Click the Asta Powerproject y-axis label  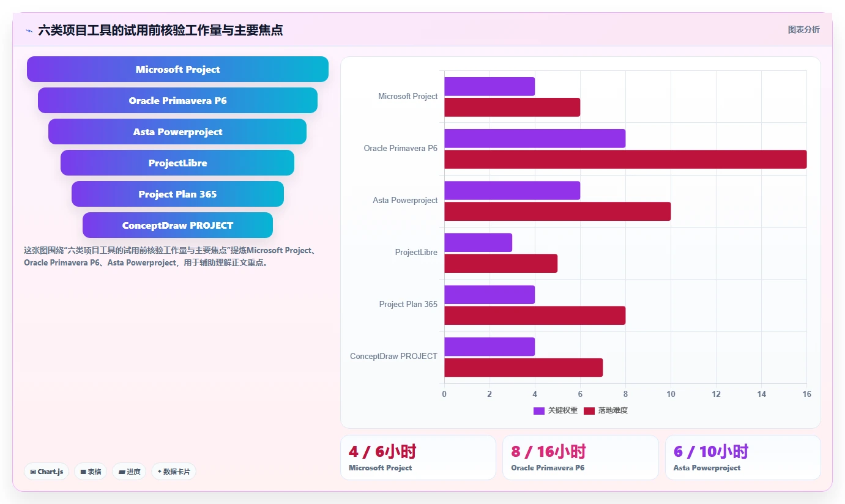[405, 200]
